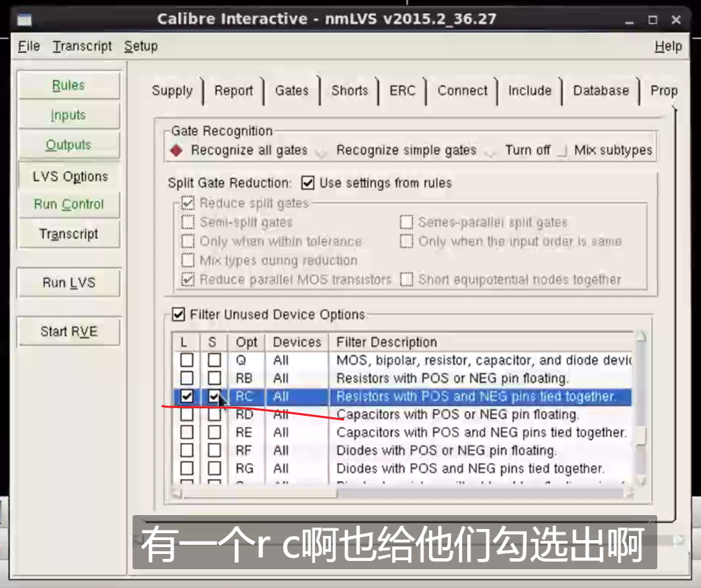Toggle the S checkbox for row RB
The height and width of the screenshot is (588, 701).
(x=214, y=378)
